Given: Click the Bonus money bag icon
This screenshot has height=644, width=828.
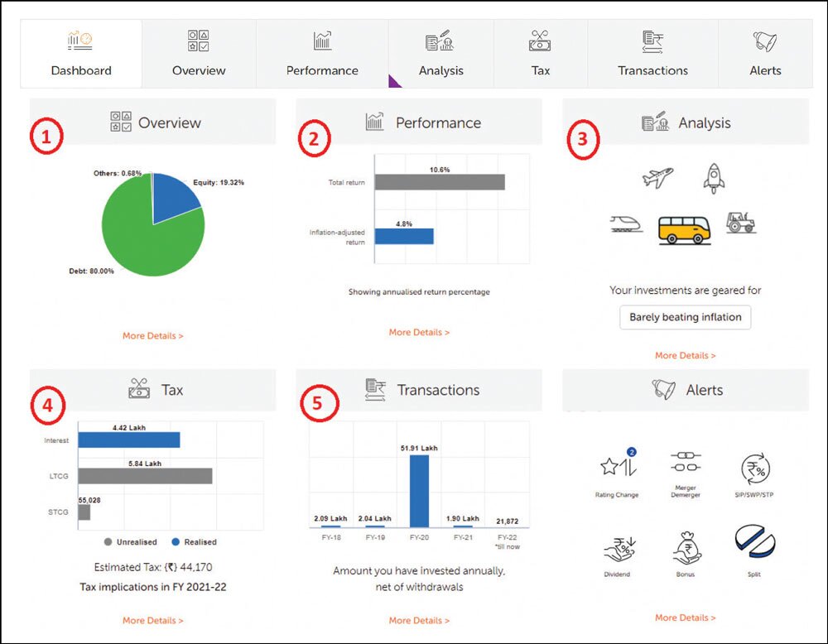Looking at the screenshot, I should click(685, 547).
